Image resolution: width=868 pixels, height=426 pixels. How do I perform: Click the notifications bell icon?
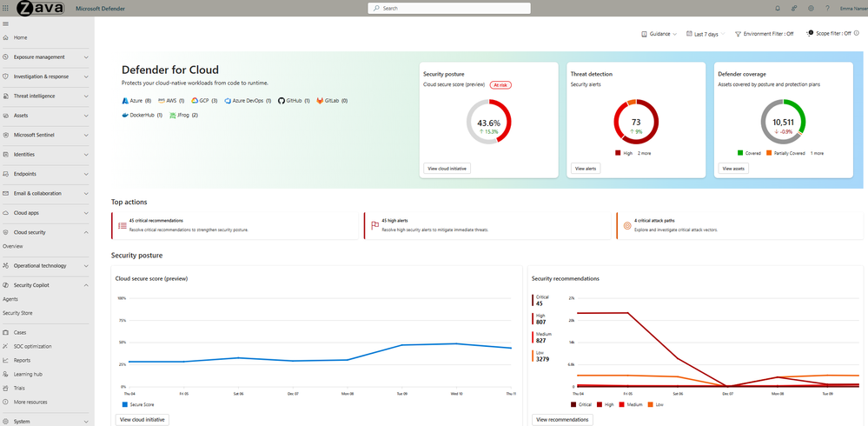(778, 9)
